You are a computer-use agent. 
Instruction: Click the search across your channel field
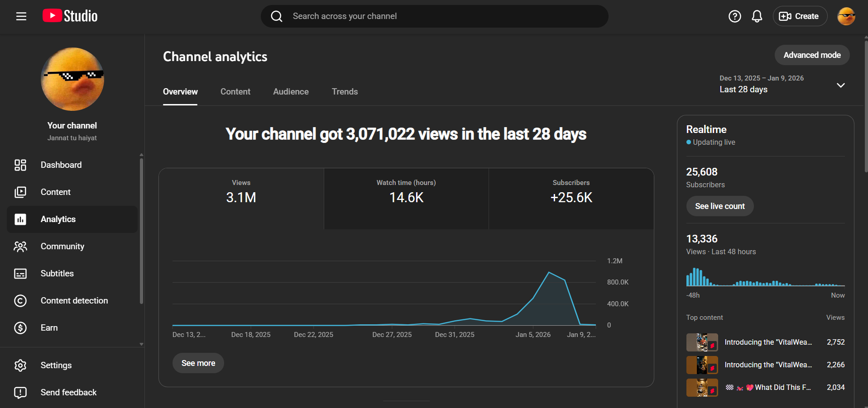click(435, 16)
